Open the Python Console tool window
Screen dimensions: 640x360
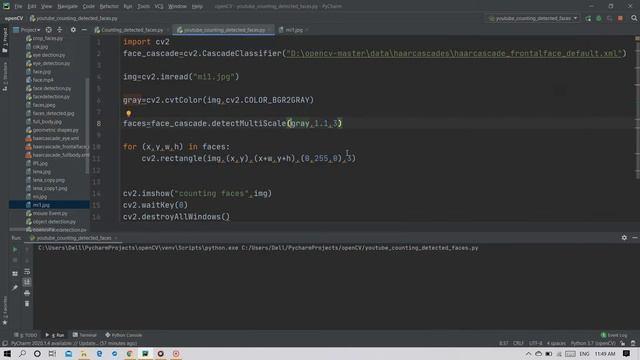point(123,335)
